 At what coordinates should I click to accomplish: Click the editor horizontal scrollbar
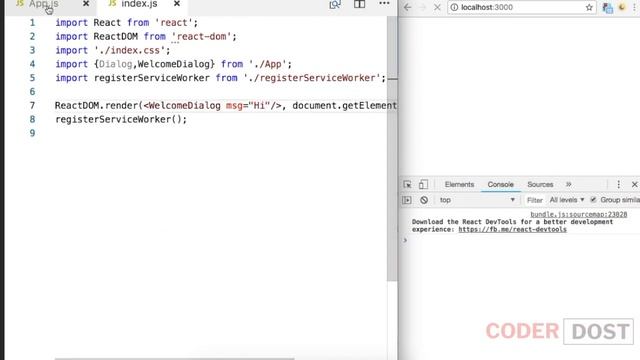pos(174,358)
